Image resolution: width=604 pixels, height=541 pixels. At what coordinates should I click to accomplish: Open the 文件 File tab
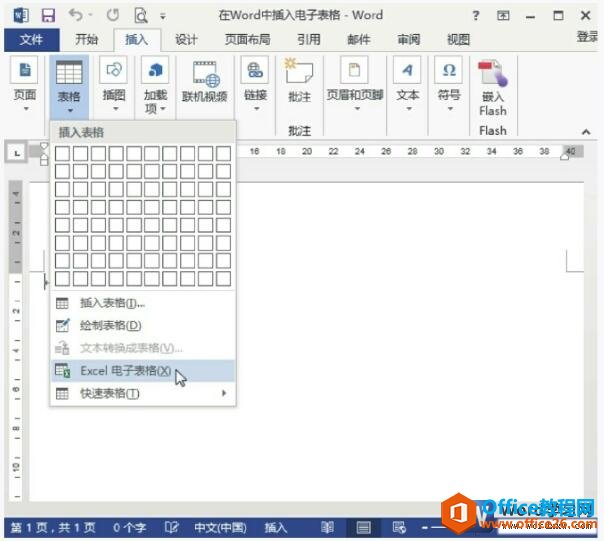[x=32, y=39]
